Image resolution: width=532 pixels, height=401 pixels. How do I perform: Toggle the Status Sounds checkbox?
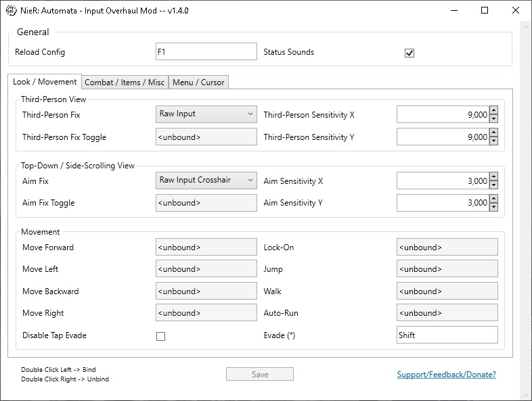(x=409, y=53)
